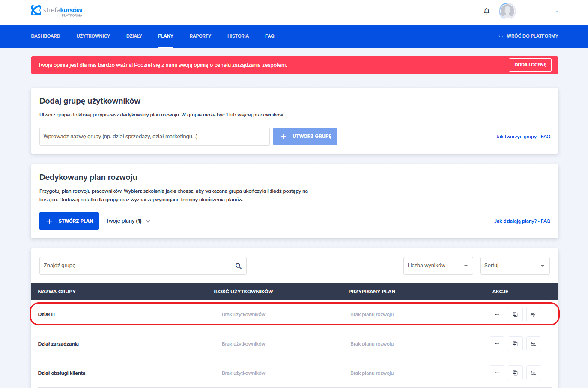Open three-dot menu for Dział IT
The width and height of the screenshot is (588, 388).
point(497,315)
